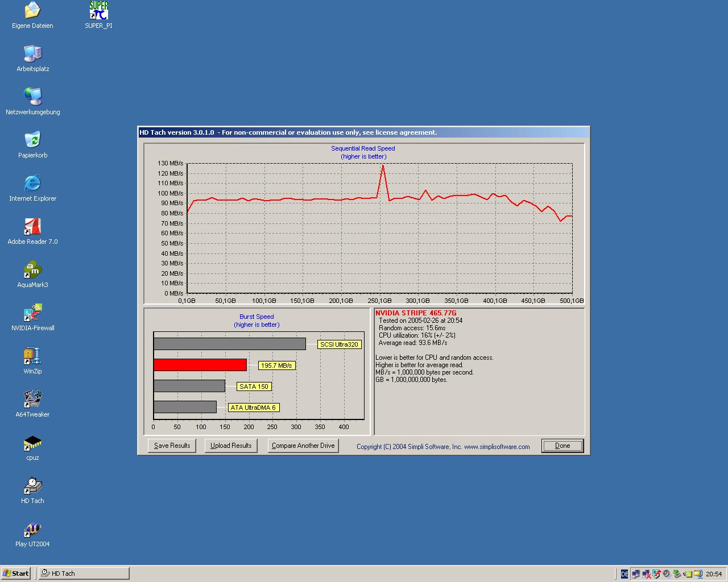Image resolution: width=728 pixels, height=582 pixels.
Task: Click the peak spike on the read speed graph
Action: pyautogui.click(x=383, y=166)
